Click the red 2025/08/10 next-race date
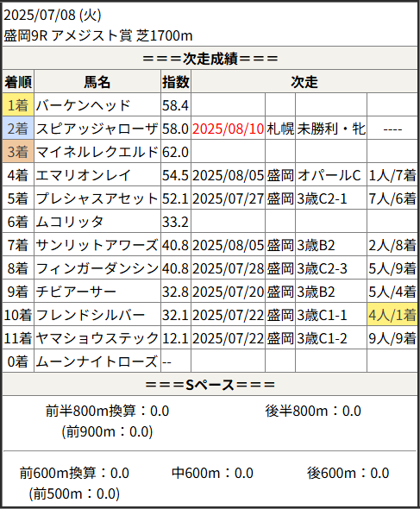The height and width of the screenshot is (509, 420). 228,129
